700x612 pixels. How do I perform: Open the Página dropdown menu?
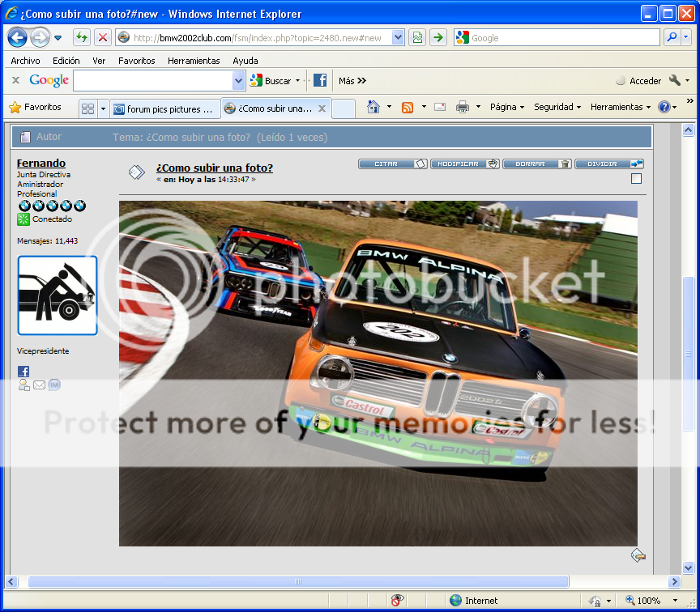[506, 107]
